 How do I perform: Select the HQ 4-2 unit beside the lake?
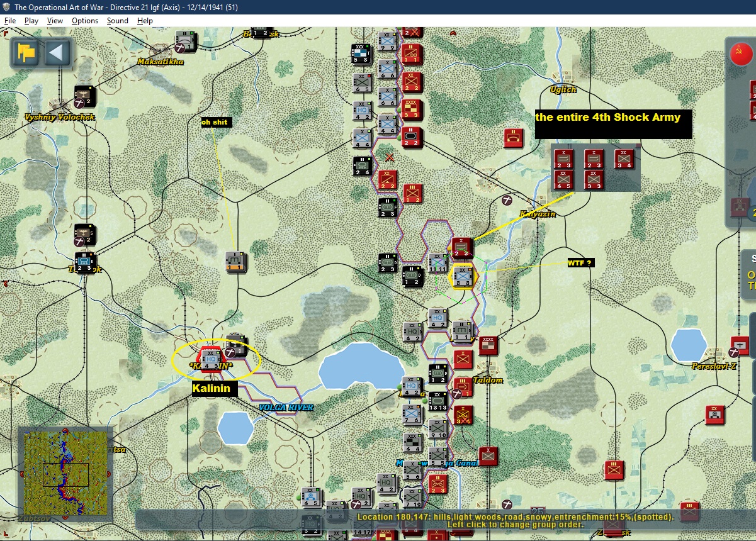pos(413,387)
